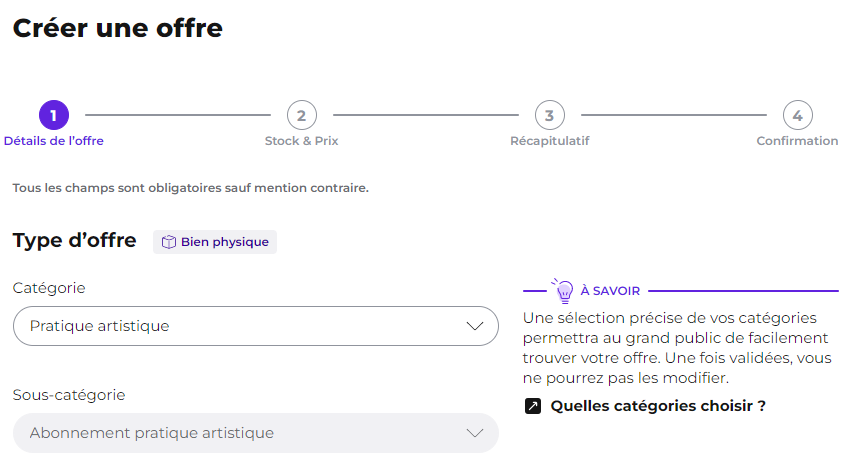Click the step 3 circle icon

click(x=550, y=115)
